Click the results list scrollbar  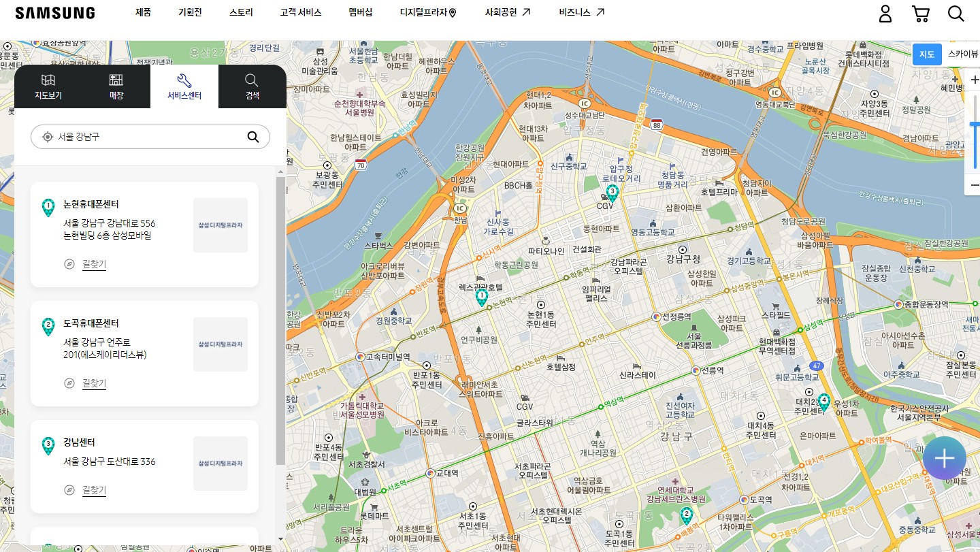[280, 320]
